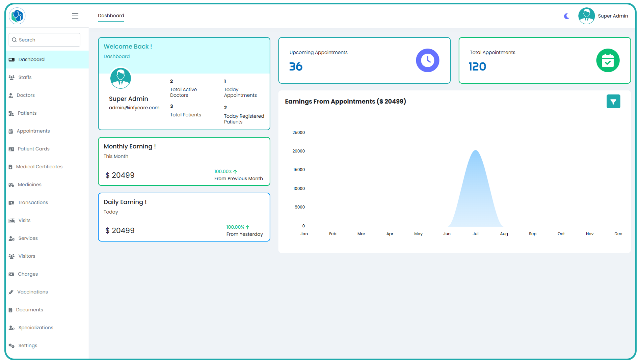640x364 pixels.
Task: Click the Doctors sidebar icon
Action: click(x=11, y=95)
